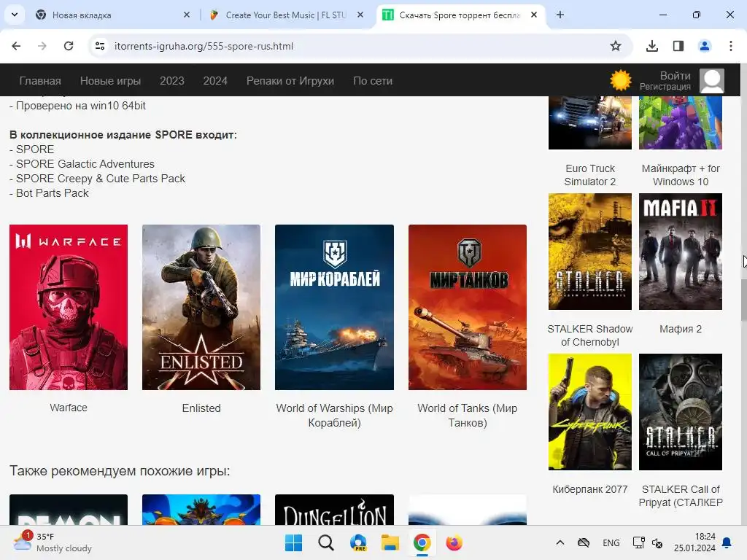Click the Регистрация link
This screenshot has width=747, height=560.
[x=665, y=87]
